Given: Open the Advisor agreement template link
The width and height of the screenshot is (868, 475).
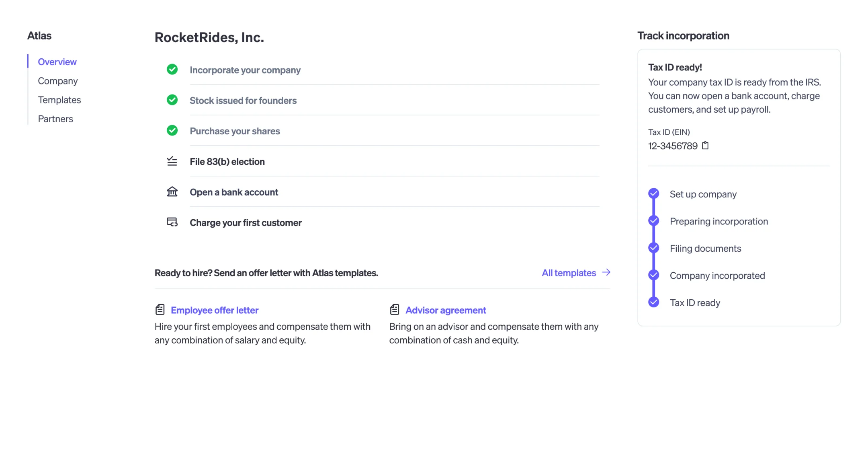Looking at the screenshot, I should (x=446, y=310).
